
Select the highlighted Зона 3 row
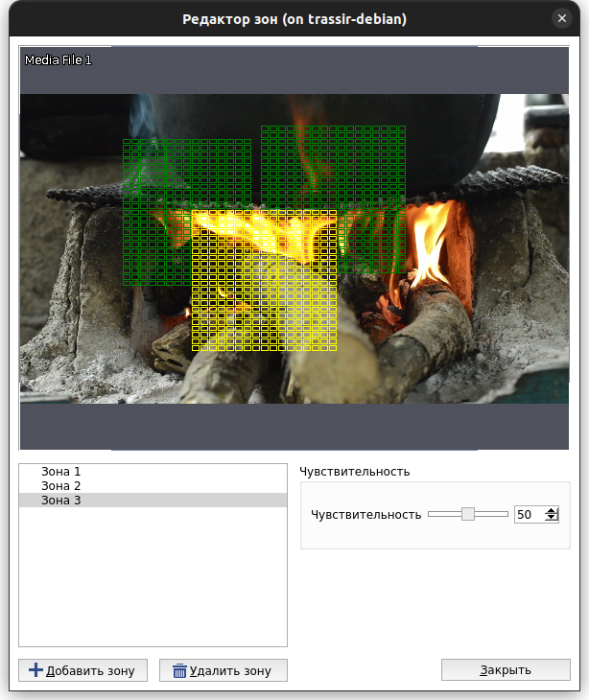click(153, 500)
